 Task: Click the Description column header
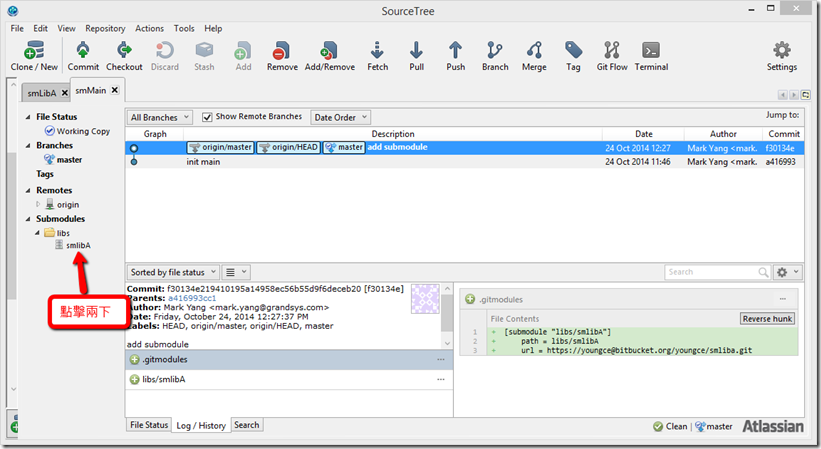(x=393, y=134)
